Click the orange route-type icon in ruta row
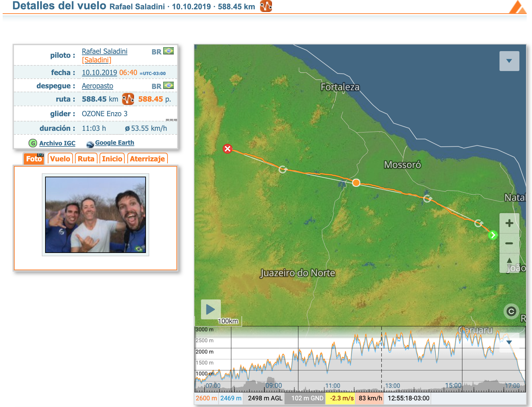This screenshot has width=532, height=407. click(x=128, y=99)
